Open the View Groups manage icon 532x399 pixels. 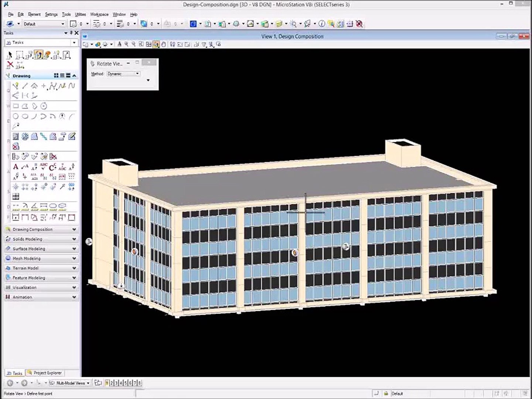click(98, 383)
